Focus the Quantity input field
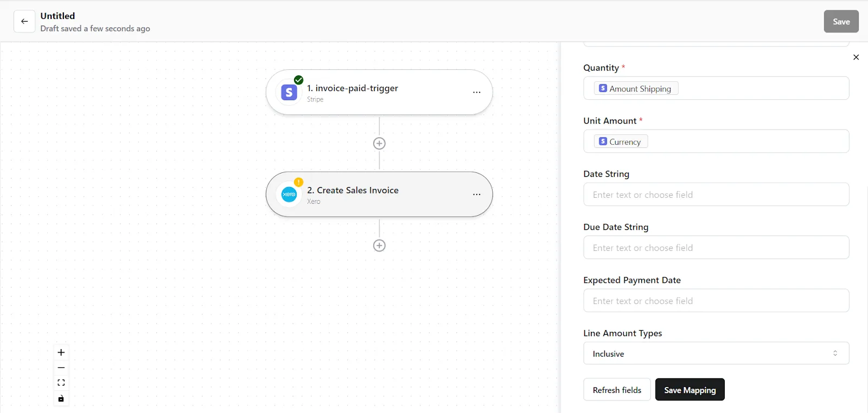 [x=716, y=88]
